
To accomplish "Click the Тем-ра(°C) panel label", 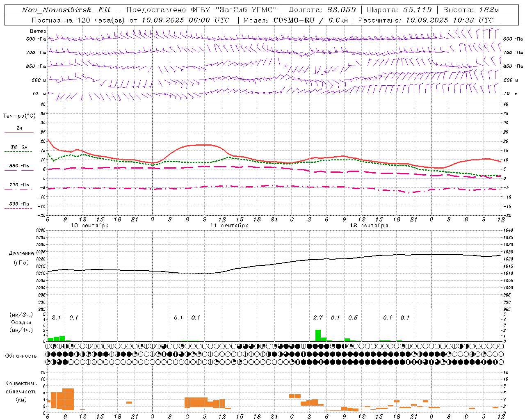I will [19, 116].
